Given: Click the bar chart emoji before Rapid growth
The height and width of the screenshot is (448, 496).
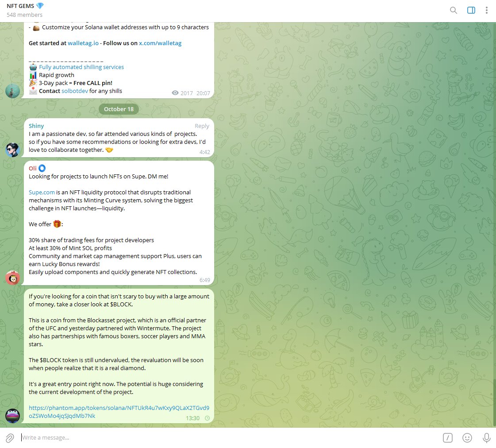Looking at the screenshot, I should pos(33,75).
